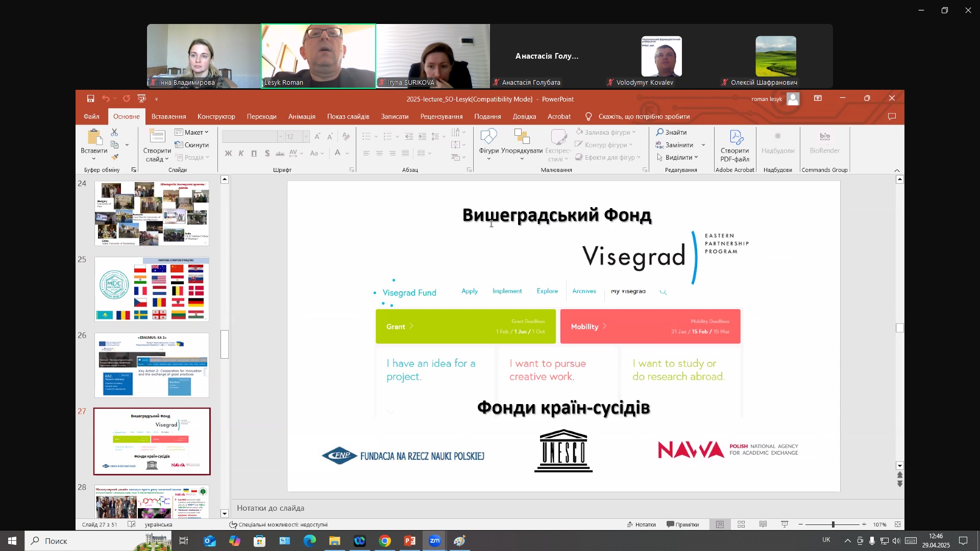This screenshot has width=980, height=551.
Task: Open the Zoom app on the taskbar
Action: click(x=435, y=541)
